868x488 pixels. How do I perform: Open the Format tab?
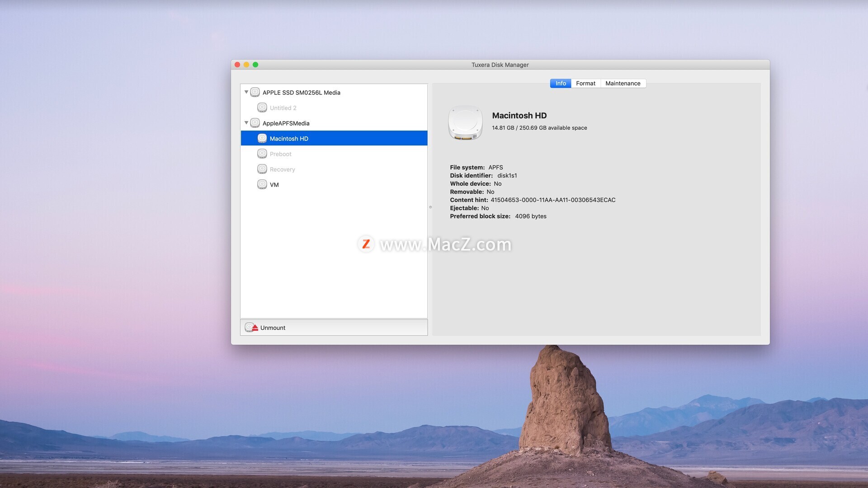coord(585,83)
